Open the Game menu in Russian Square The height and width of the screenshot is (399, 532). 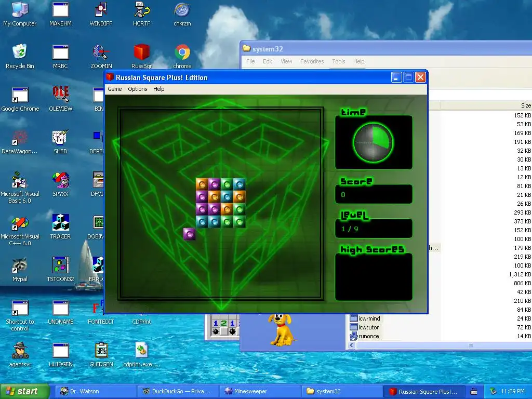(x=115, y=89)
